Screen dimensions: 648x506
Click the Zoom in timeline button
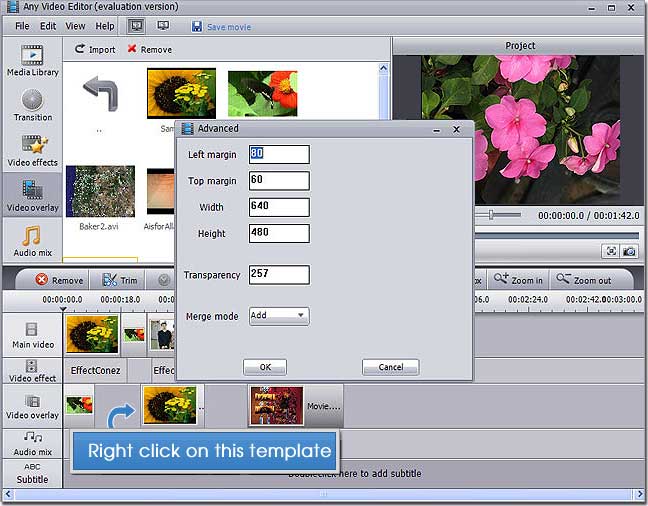point(517,280)
